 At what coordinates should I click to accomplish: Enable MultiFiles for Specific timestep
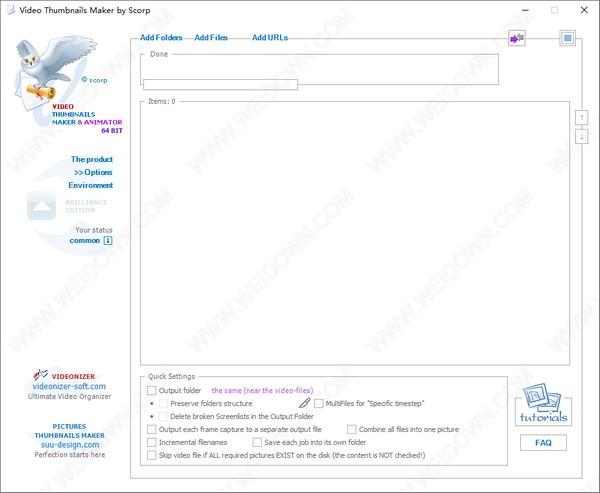(318, 403)
